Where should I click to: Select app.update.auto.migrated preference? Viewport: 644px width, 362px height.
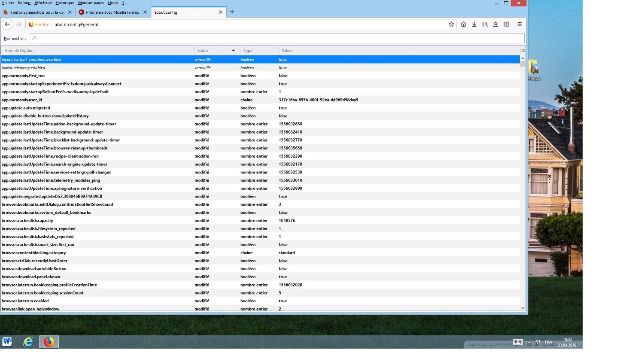(260, 108)
